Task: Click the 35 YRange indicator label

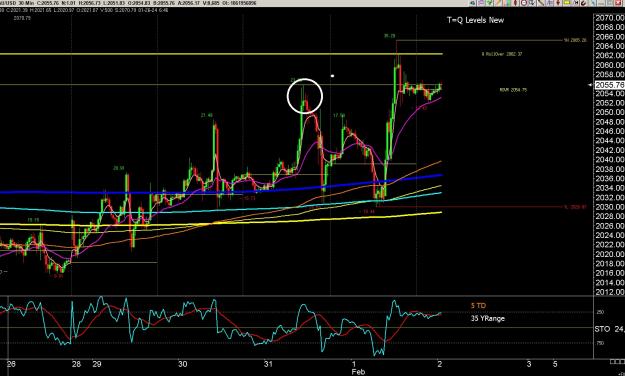Action: point(487,319)
